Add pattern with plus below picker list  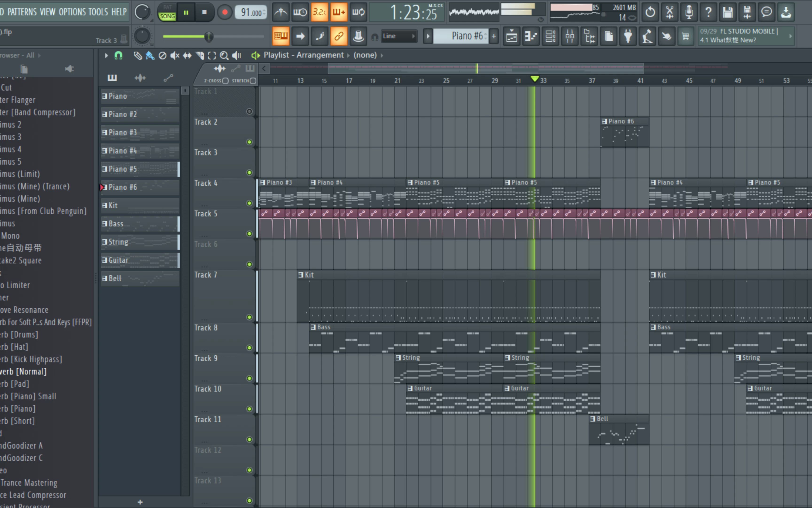coord(140,502)
